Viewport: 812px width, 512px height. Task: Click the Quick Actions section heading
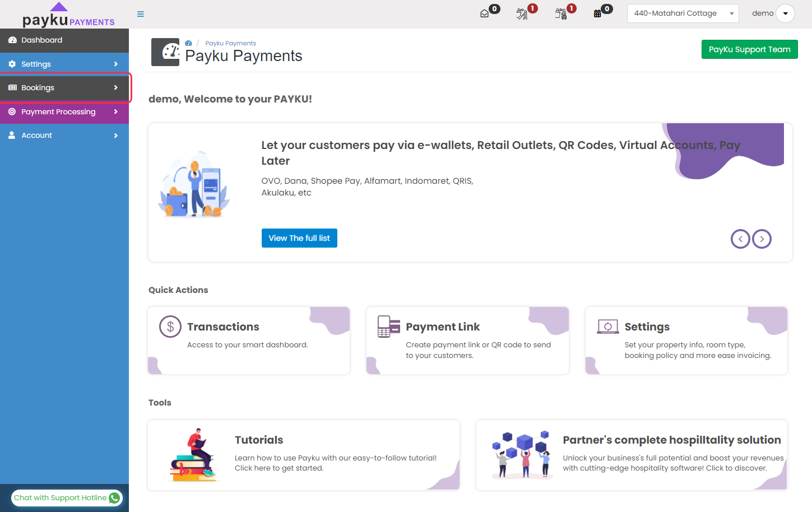click(x=178, y=290)
